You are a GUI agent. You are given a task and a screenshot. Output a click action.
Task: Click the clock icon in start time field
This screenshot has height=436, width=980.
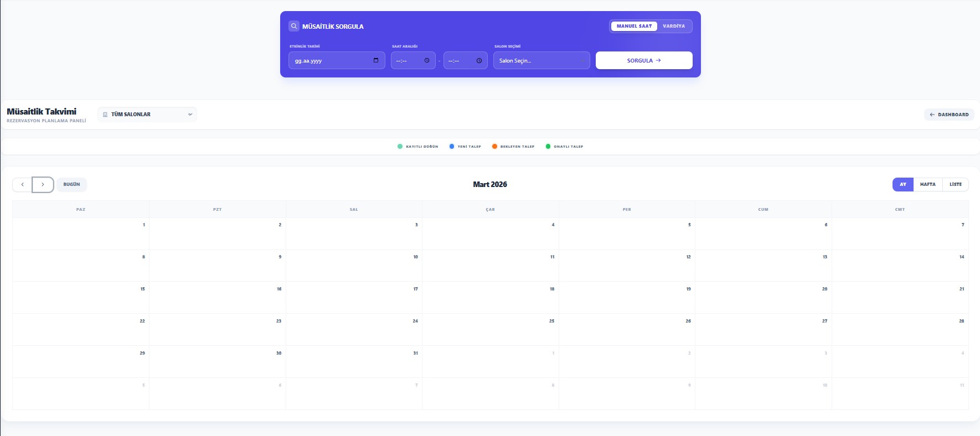click(x=427, y=60)
